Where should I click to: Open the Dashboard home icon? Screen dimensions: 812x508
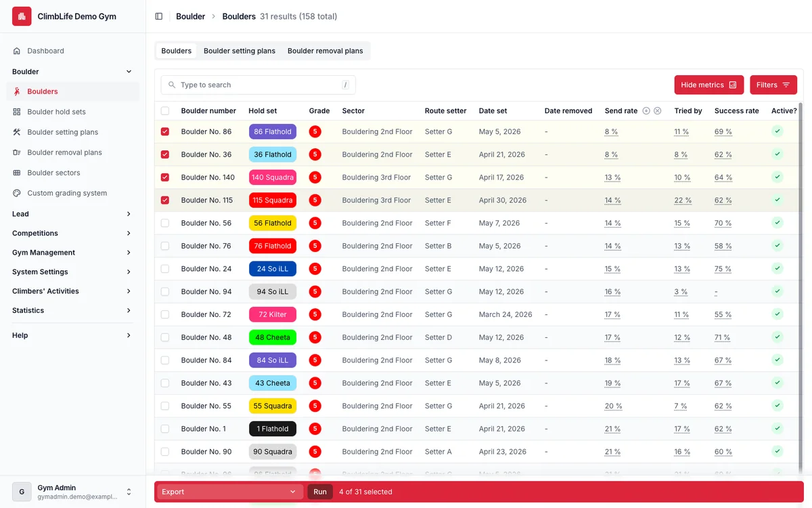(x=17, y=51)
